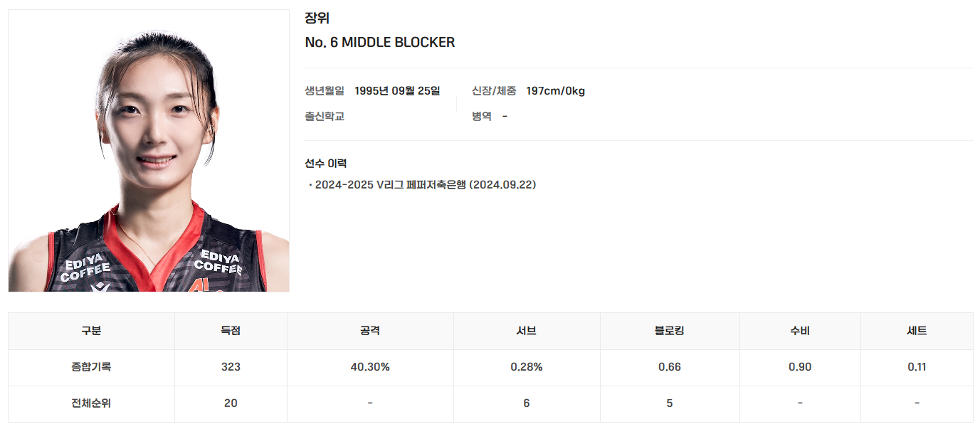Viewport: 980px width, 429px height.
Task: Click the 구분 column header
Action: (91, 331)
